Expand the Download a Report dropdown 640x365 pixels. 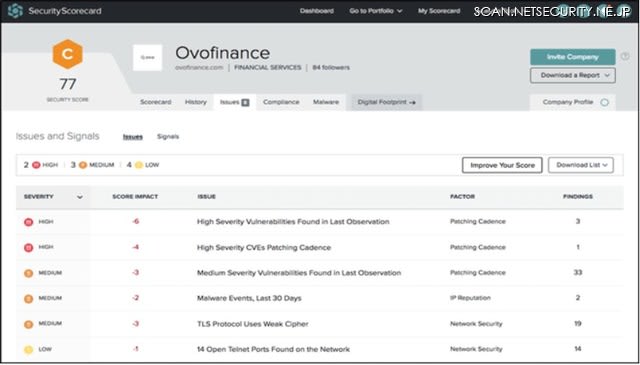pos(573,76)
